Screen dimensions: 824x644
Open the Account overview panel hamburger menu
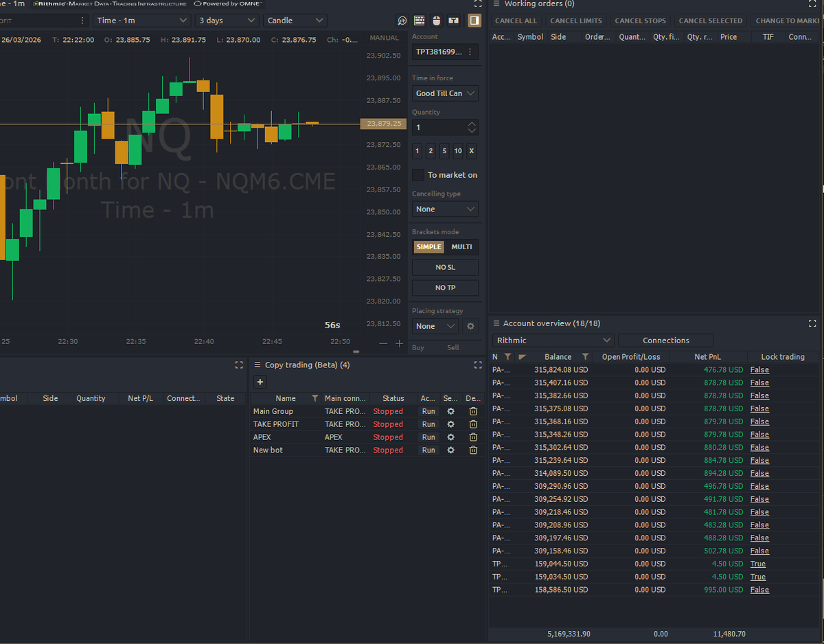click(x=496, y=323)
